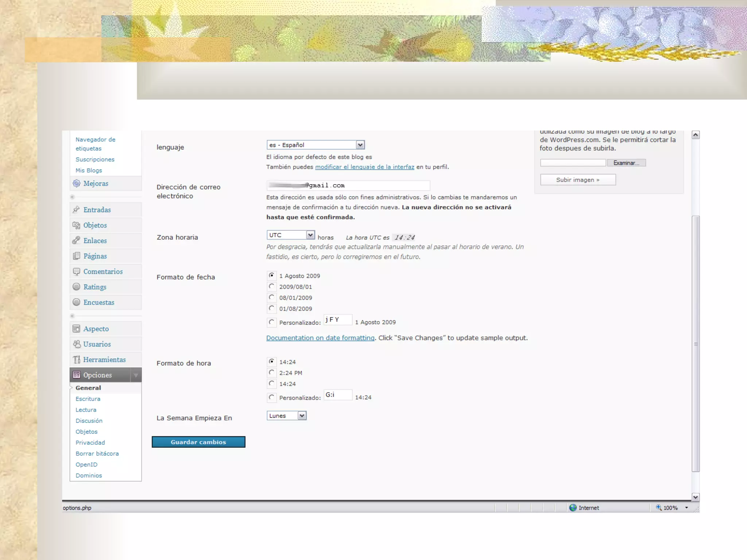The image size is (747, 560).
Task: Click the Entradas pushpin icon
Action: coord(76,210)
